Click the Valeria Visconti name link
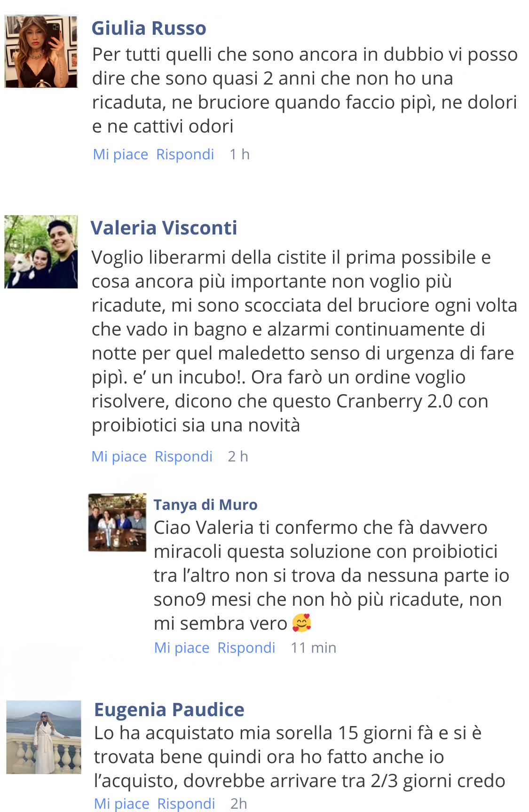Viewport: 529px width, 812px height. click(164, 228)
